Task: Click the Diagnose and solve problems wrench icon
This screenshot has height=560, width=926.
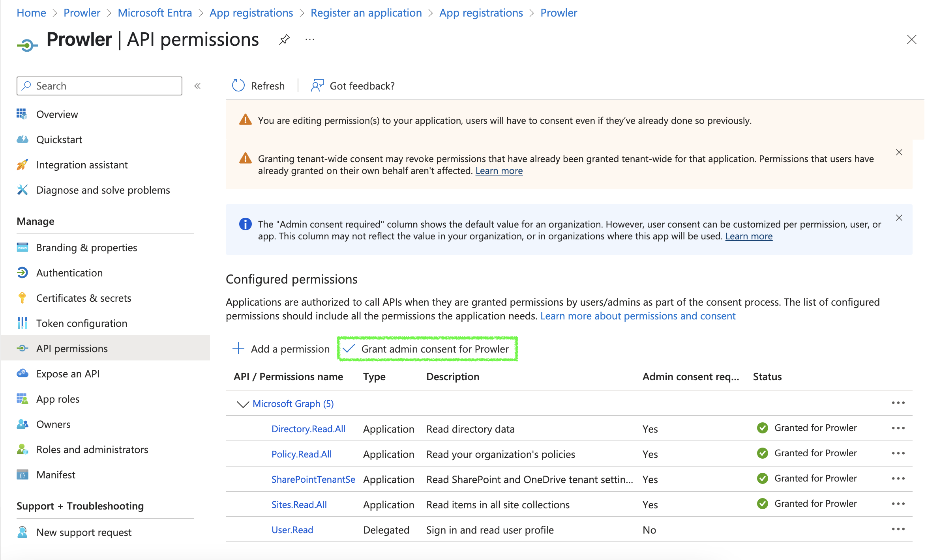Action: click(x=22, y=190)
